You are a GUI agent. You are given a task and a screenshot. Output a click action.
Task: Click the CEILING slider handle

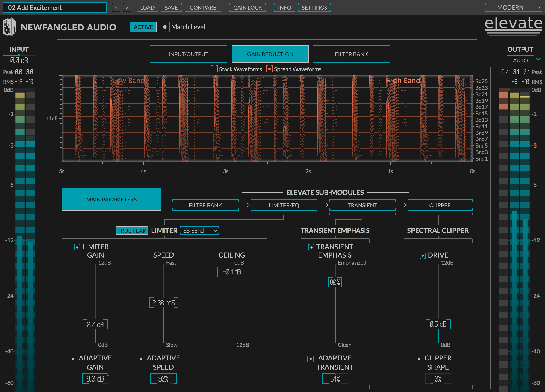click(232, 272)
